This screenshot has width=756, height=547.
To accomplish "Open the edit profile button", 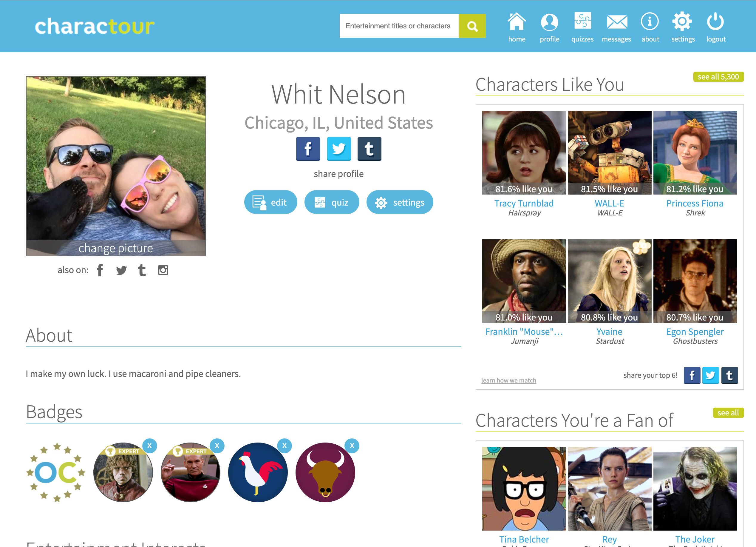I will pyautogui.click(x=271, y=202).
